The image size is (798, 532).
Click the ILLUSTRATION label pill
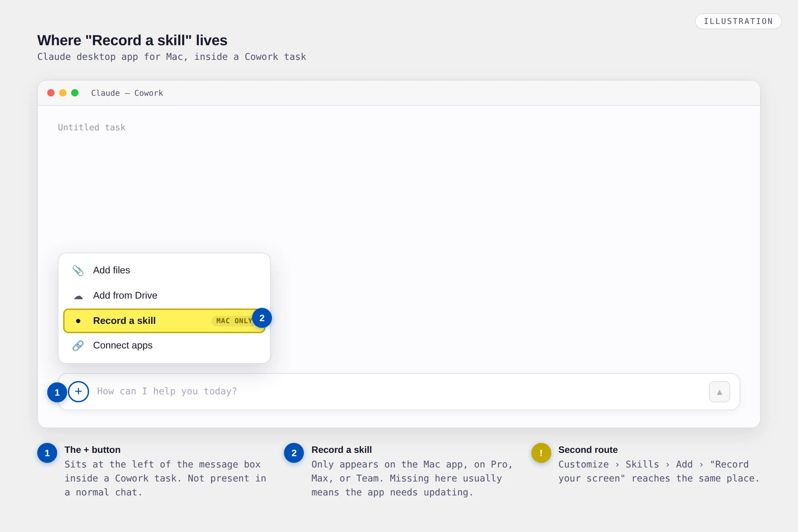coord(738,21)
